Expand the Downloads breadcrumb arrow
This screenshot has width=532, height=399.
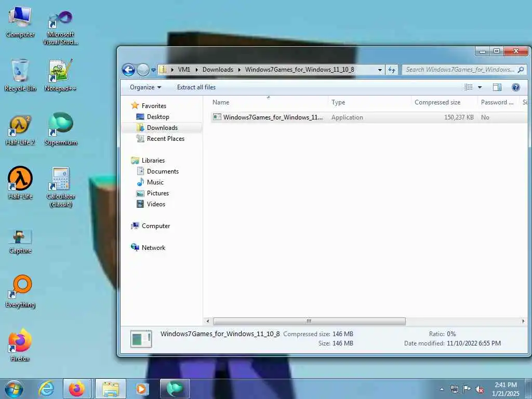click(239, 70)
